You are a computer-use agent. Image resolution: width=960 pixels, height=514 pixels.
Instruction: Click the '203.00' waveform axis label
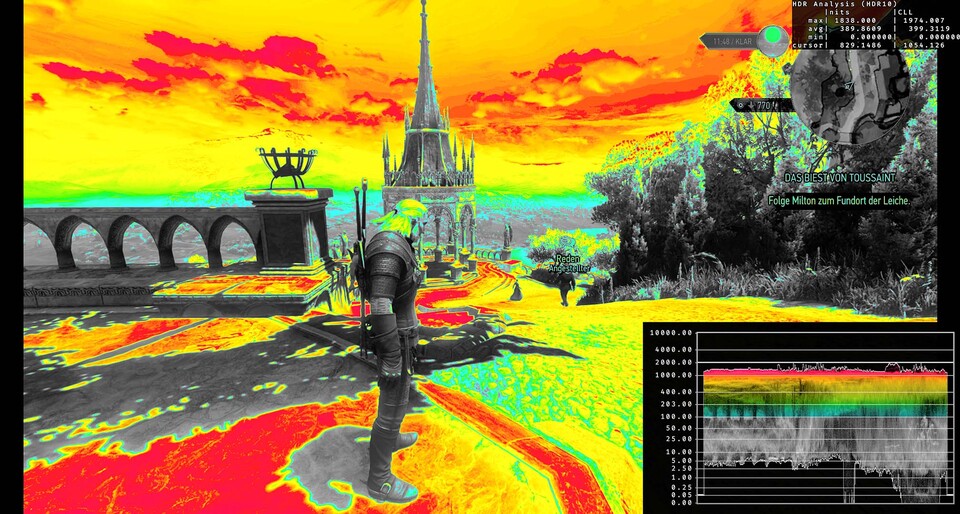[x=676, y=404]
